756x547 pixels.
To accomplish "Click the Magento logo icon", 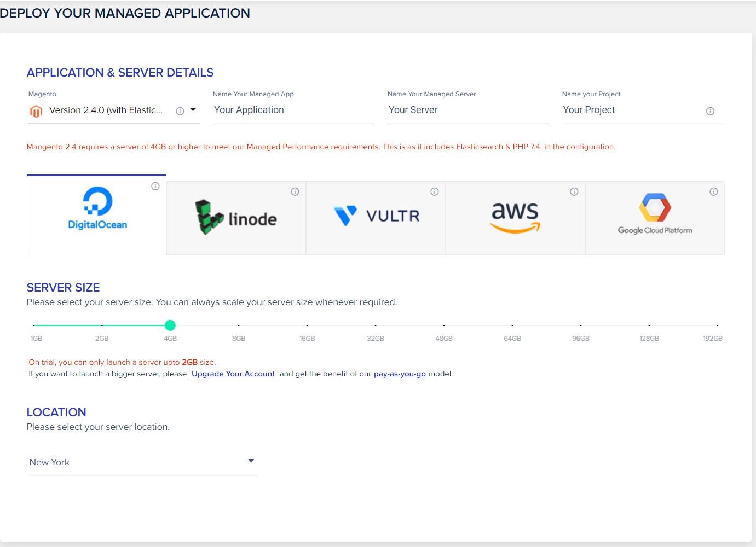I will (x=36, y=111).
